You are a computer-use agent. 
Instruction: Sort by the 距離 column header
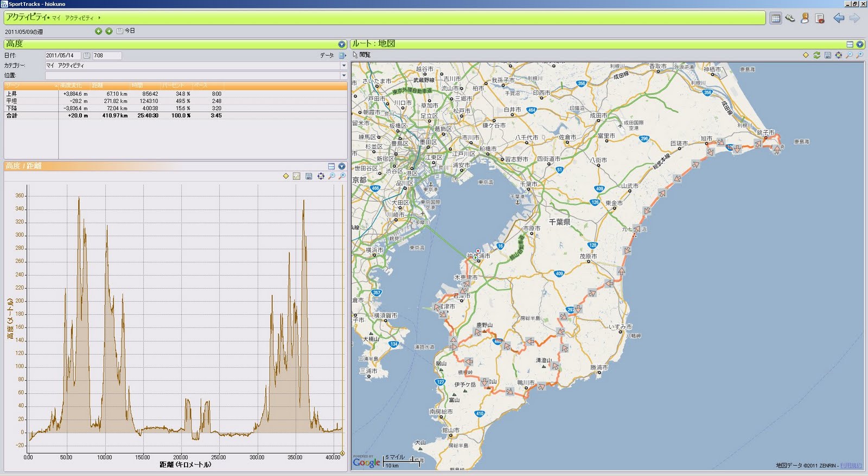point(110,86)
